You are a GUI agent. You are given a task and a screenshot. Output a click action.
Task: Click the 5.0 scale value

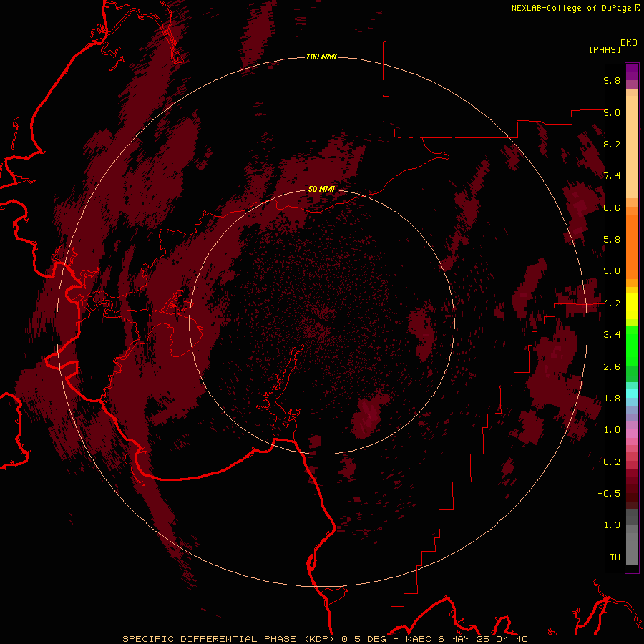(612, 271)
